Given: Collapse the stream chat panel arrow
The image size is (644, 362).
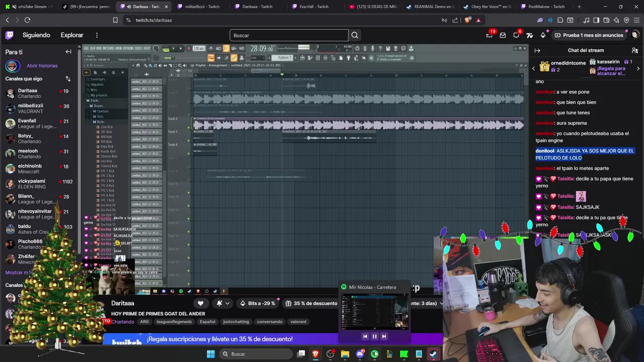Looking at the screenshot, I should click(x=537, y=50).
